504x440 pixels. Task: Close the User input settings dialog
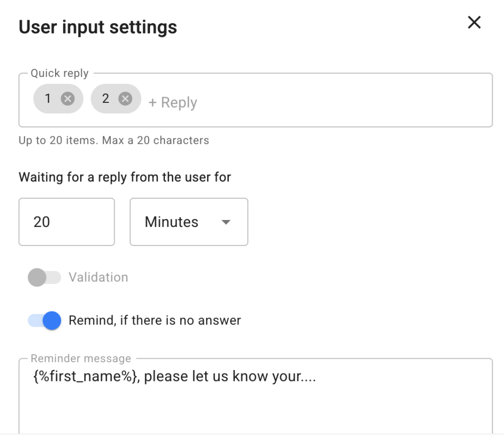pos(474,23)
